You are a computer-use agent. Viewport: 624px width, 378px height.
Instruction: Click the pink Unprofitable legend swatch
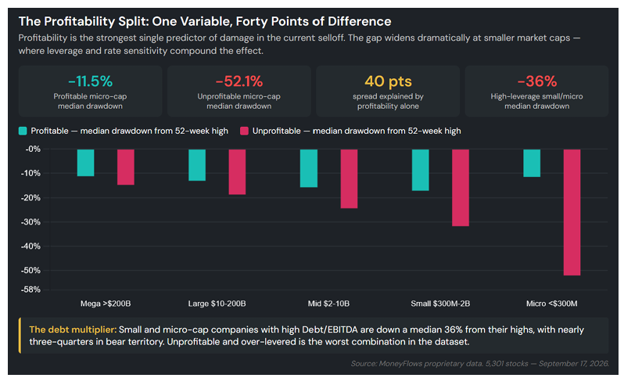pos(244,131)
